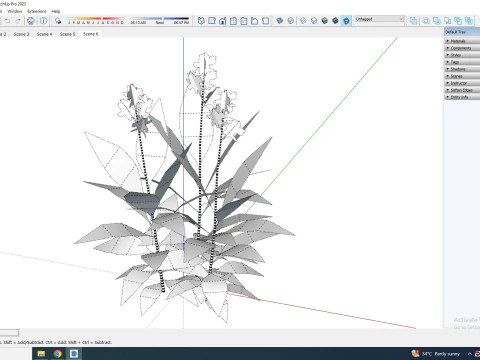Click the Undo arrow icon
The width and height of the screenshot is (480, 360).
(x=7, y=21)
